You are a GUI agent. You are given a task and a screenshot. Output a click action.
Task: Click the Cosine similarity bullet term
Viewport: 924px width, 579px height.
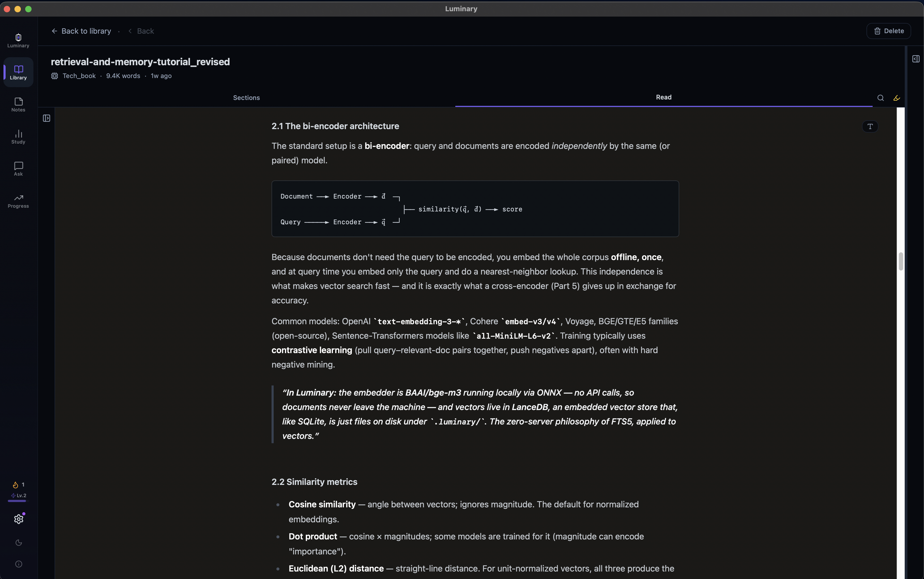pos(322,504)
